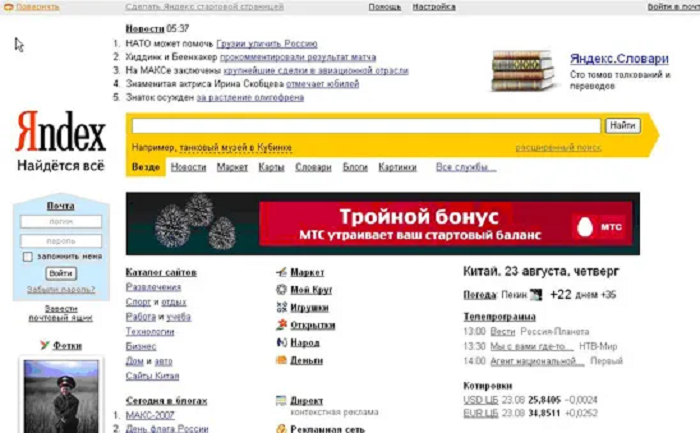
Task: Open the Почта heading link
Action: (x=61, y=206)
